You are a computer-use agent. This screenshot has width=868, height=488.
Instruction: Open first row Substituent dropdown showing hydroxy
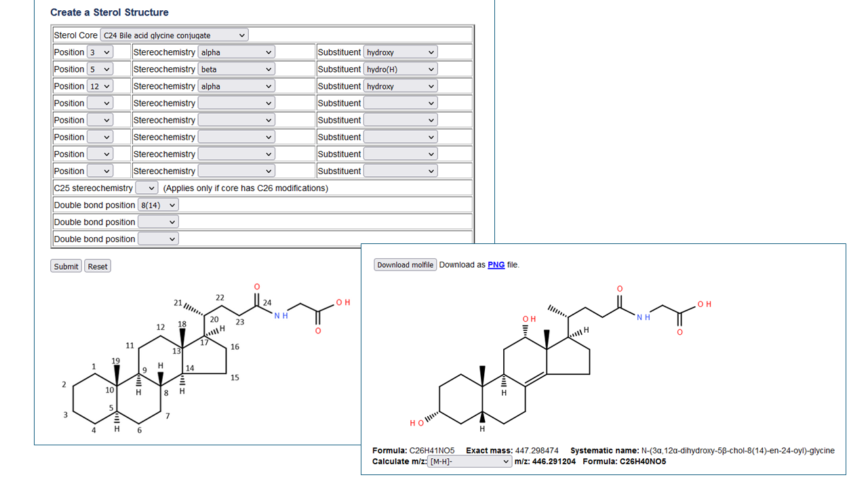pos(400,52)
